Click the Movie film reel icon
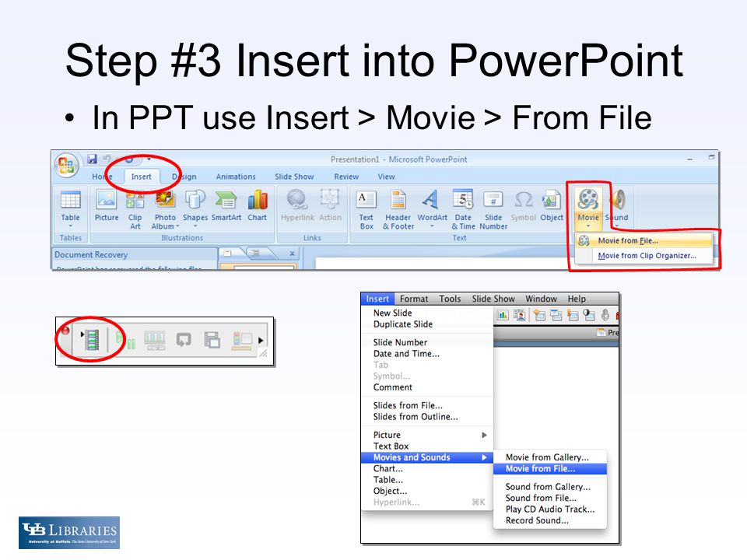The height and width of the screenshot is (560, 747). click(x=588, y=199)
